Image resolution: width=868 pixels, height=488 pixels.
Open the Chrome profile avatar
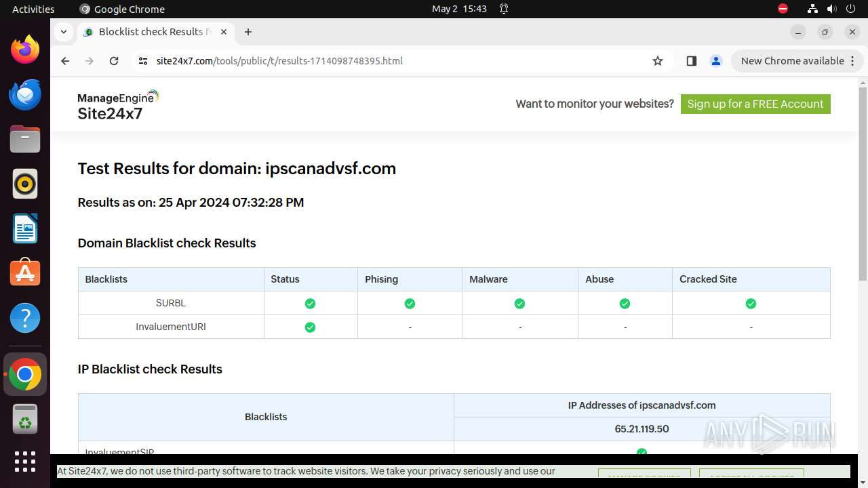(x=716, y=61)
